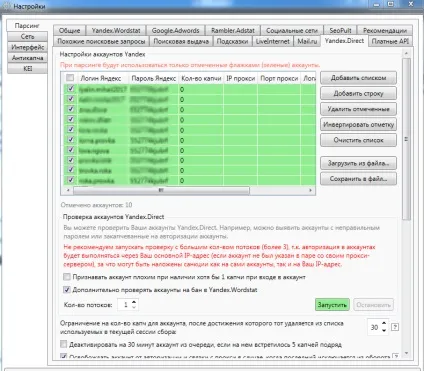Go to the LiveInternet tab
The width and height of the screenshot is (424, 371).
(273, 41)
